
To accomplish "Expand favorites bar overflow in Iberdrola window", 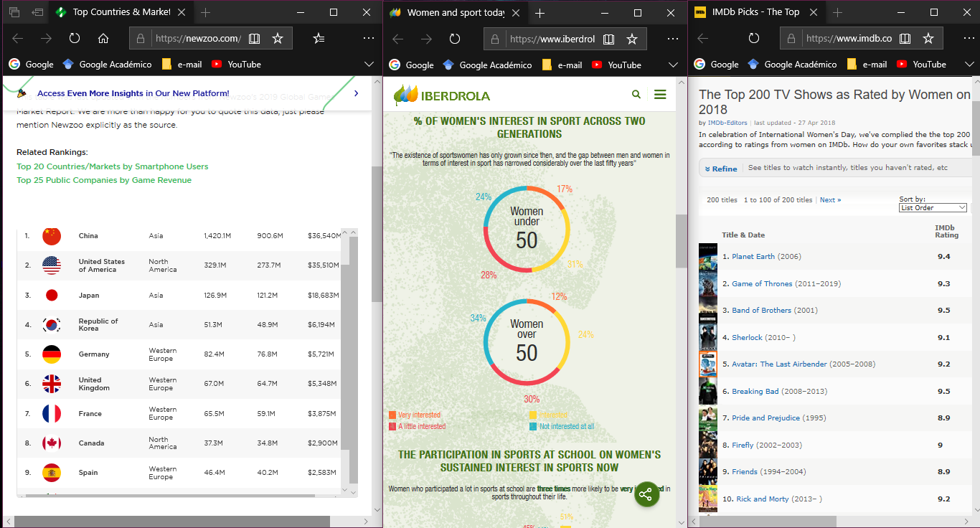I will click(x=673, y=65).
